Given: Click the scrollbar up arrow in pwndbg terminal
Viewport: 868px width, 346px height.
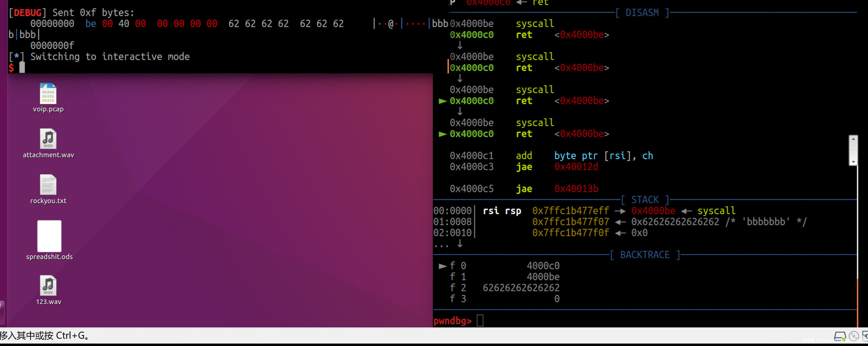Looking at the screenshot, I should [x=853, y=139].
